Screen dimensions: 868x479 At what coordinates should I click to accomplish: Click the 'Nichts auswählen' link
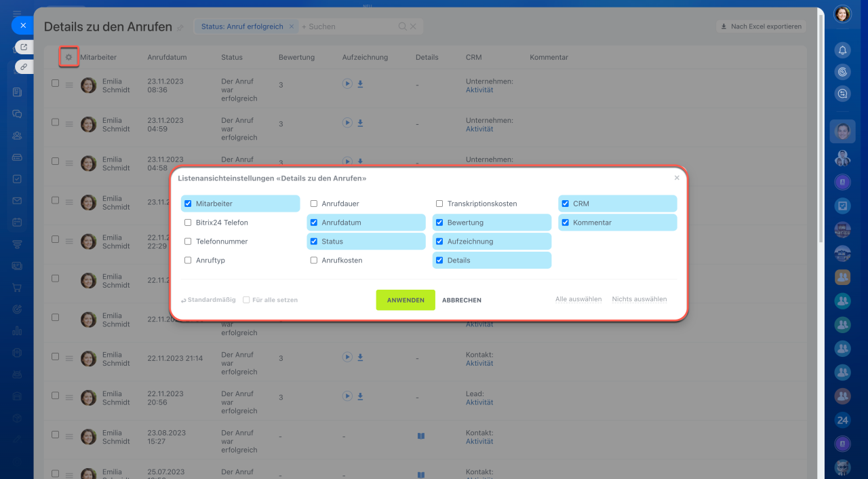coord(639,299)
